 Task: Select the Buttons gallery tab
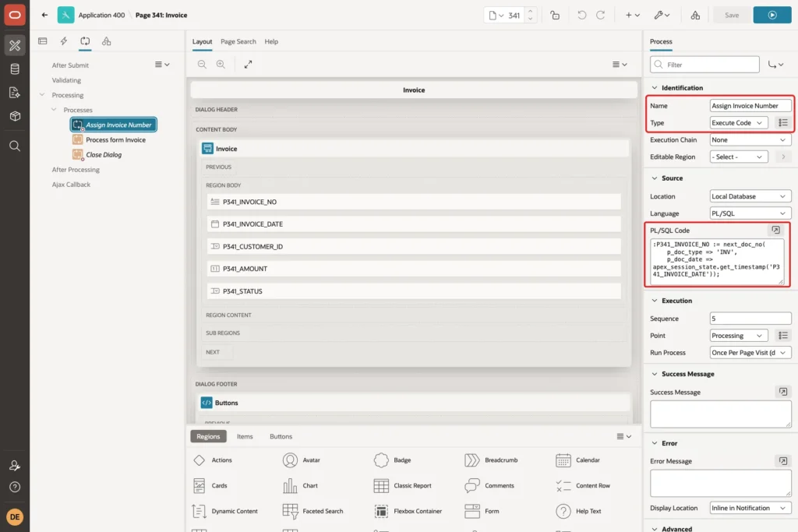point(281,436)
